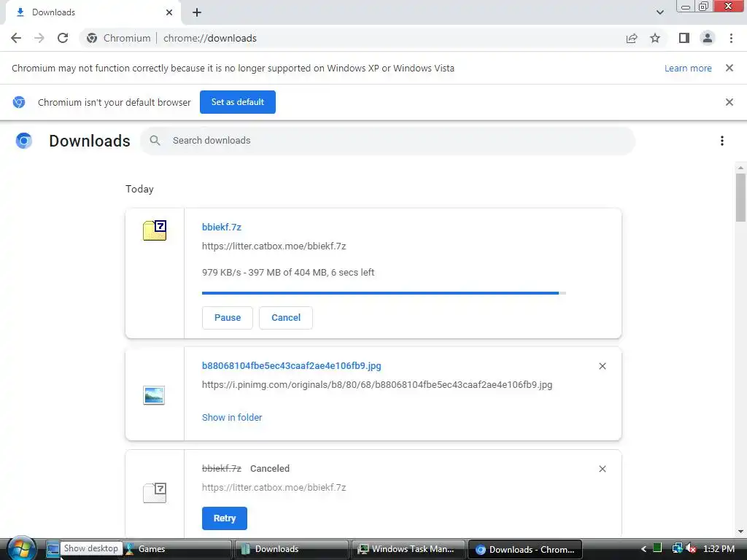Screen dimensions: 747x560
Task: Share this page via the share icon
Action: (632, 38)
